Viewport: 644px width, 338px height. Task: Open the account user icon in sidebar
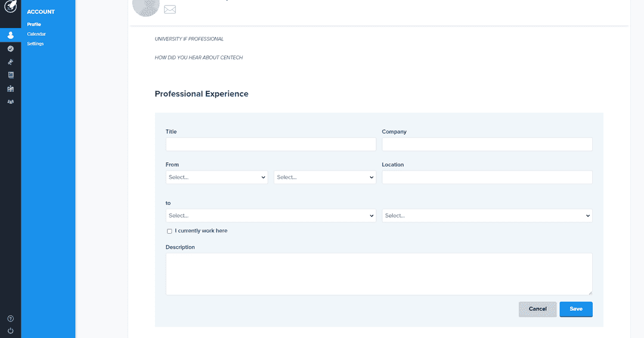pos(10,35)
